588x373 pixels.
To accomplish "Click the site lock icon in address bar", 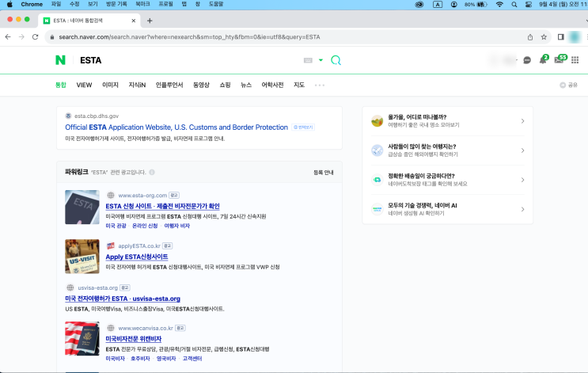I will pos(52,36).
